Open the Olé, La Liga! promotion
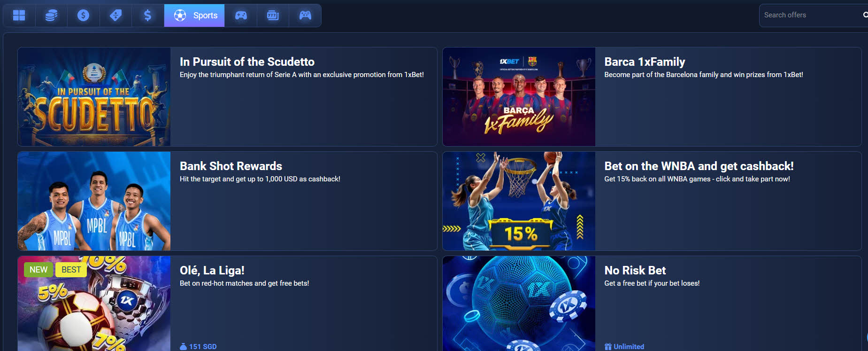Image resolution: width=868 pixels, height=351 pixels. click(x=212, y=270)
